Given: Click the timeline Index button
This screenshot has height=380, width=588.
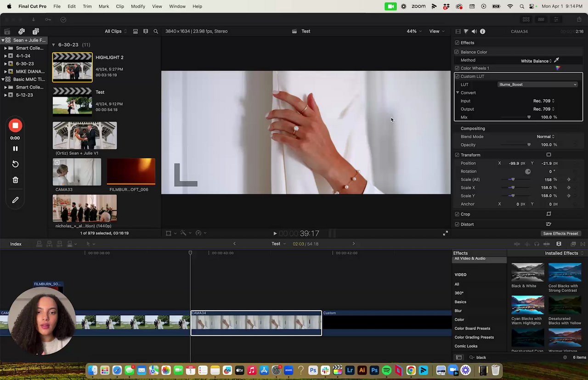Looking at the screenshot, I should tap(16, 244).
